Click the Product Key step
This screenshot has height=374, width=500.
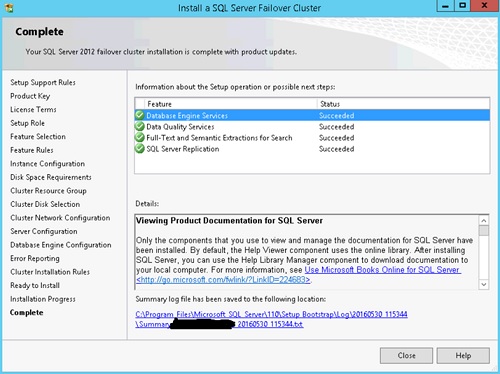tap(30, 96)
